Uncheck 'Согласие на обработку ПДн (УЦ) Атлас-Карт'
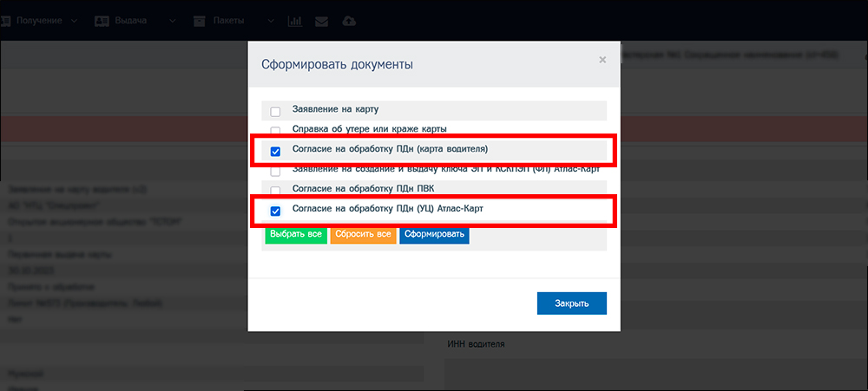 tap(276, 211)
